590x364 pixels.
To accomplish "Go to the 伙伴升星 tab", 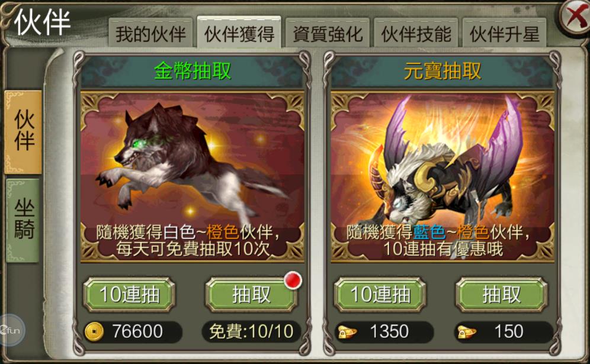I will (x=504, y=33).
